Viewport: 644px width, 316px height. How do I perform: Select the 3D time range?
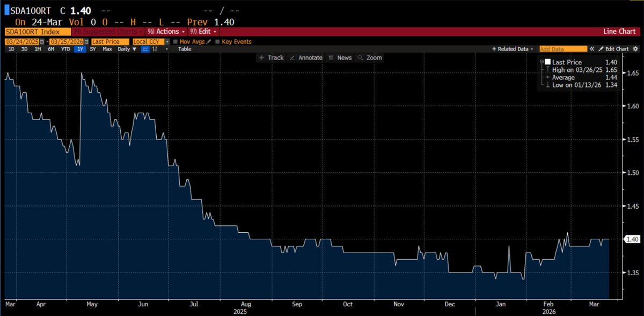tap(24, 49)
